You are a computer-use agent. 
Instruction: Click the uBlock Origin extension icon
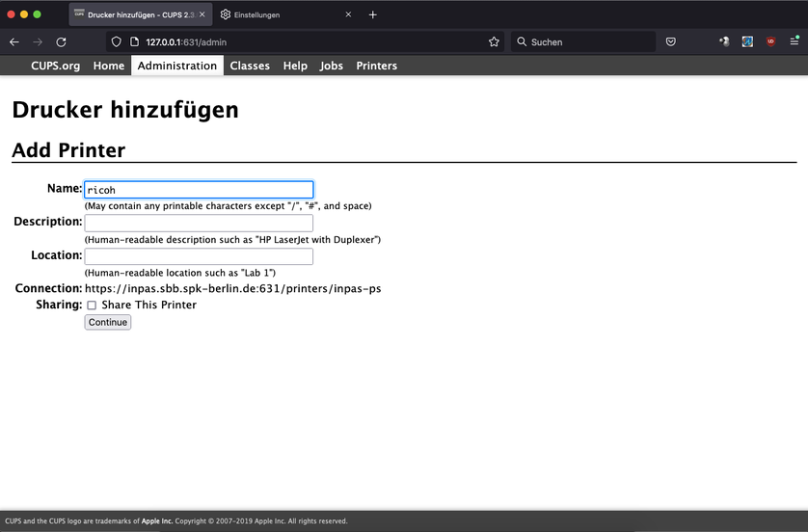[x=770, y=42]
